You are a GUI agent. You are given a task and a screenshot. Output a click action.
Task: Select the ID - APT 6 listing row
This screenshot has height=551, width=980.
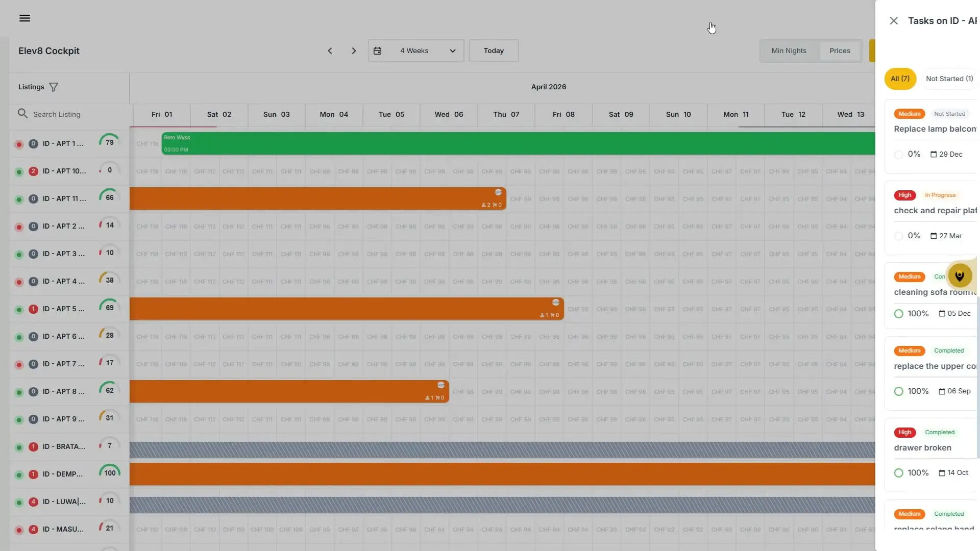click(x=69, y=337)
